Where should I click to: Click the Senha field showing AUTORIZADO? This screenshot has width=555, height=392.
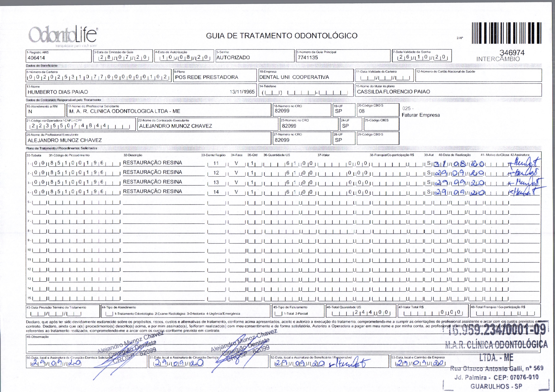point(233,58)
